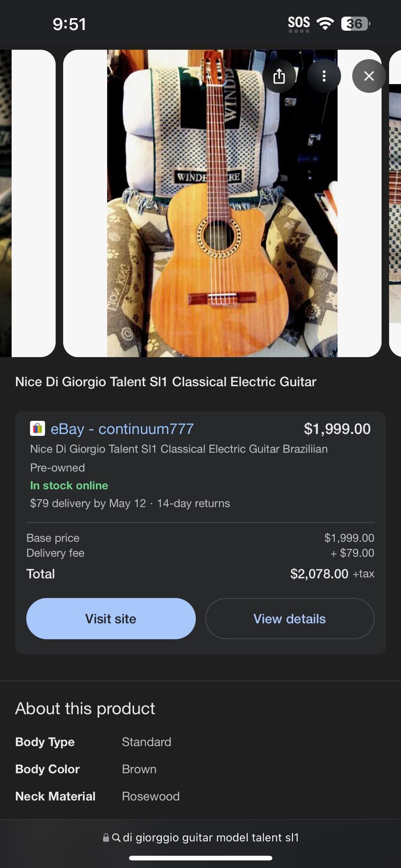Tap the About this product heading
Screen dimensions: 401x868
coord(85,708)
